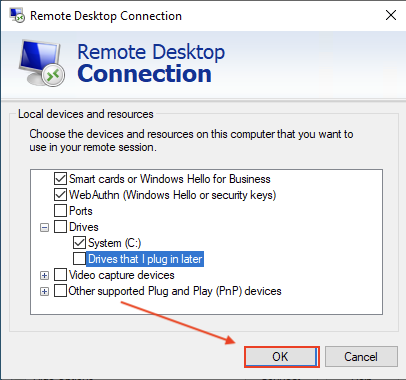Collapse the Drives tree node
This screenshot has width=406, height=380.
click(x=44, y=228)
